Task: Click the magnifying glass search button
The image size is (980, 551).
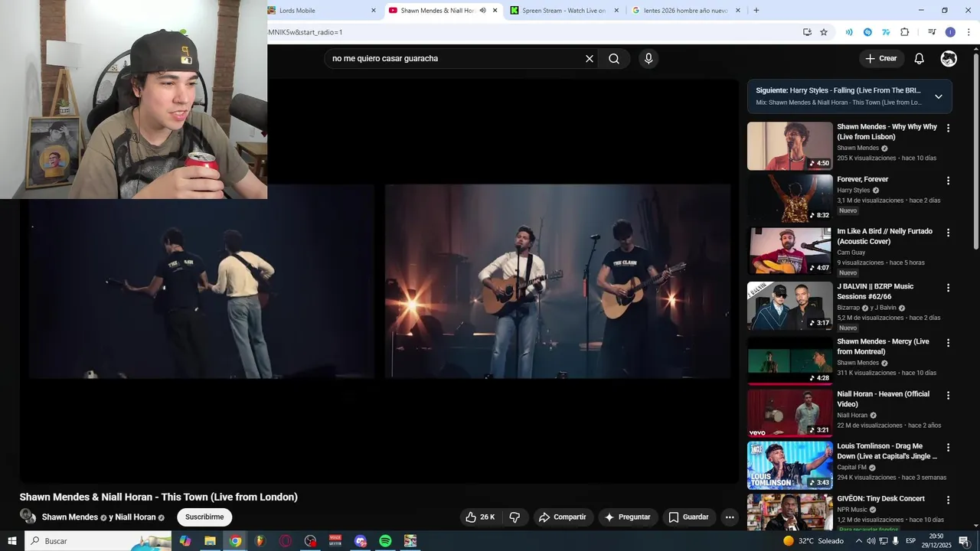Action: tap(614, 59)
